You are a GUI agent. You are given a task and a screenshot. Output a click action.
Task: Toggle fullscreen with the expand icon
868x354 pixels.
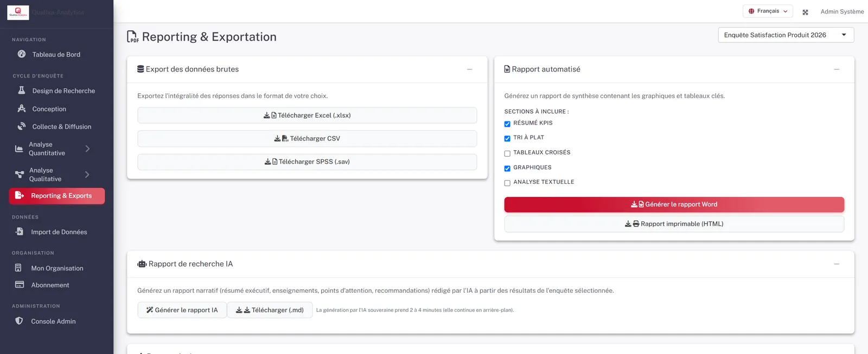coord(805,12)
